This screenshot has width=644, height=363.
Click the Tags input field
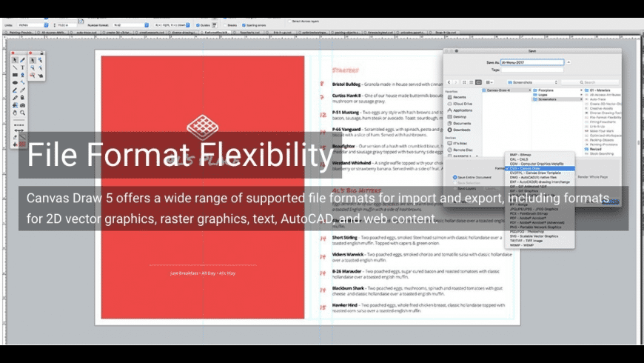click(532, 70)
